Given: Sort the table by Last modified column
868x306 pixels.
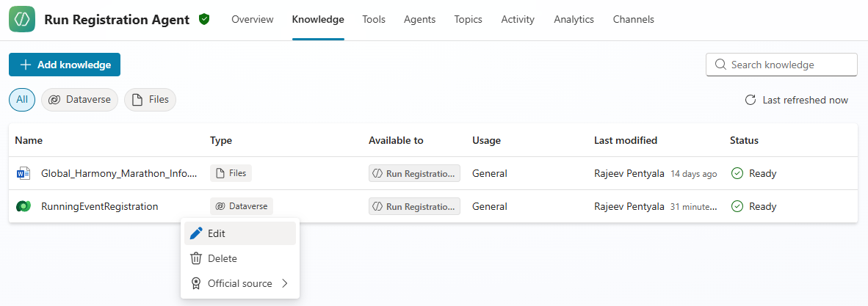Looking at the screenshot, I should 625,140.
